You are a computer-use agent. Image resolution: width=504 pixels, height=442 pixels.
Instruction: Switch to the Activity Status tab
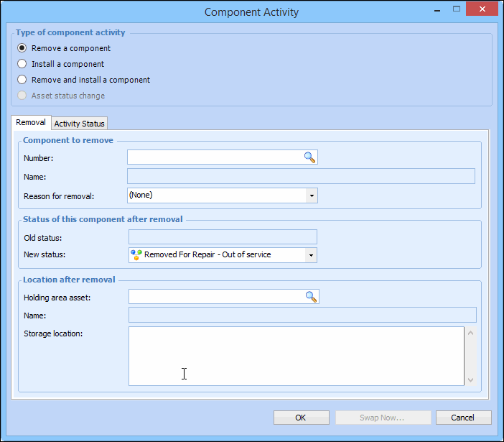pyautogui.click(x=80, y=124)
